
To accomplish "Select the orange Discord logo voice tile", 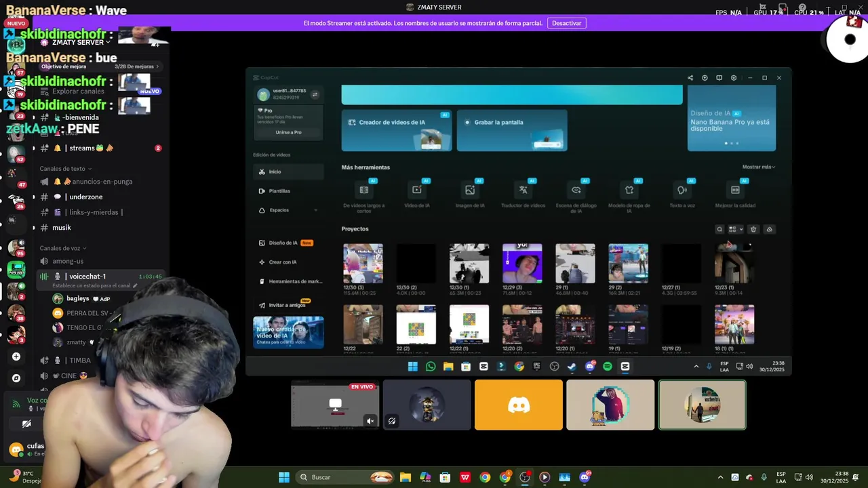I will click(x=519, y=405).
